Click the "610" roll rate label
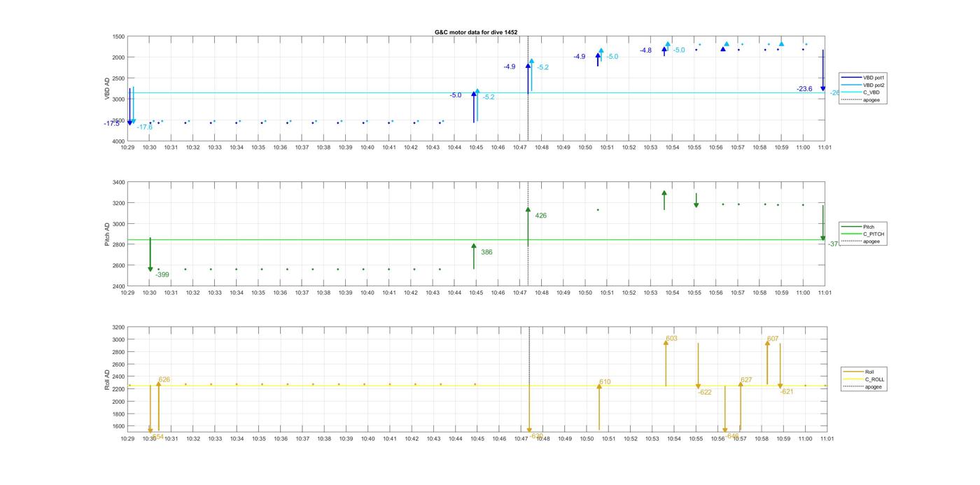This screenshot has width=980, height=485. (605, 382)
